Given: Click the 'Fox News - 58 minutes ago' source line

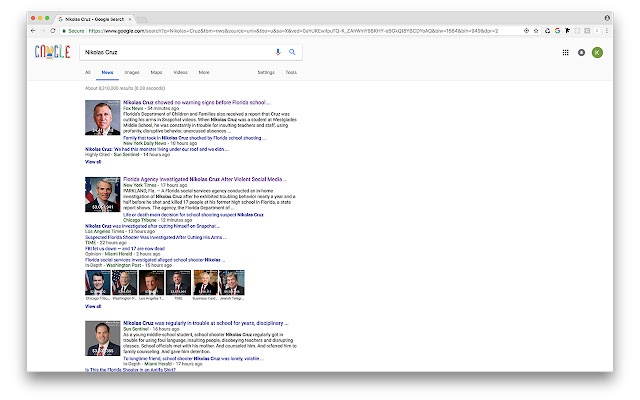Looking at the screenshot, I should coord(151,108).
